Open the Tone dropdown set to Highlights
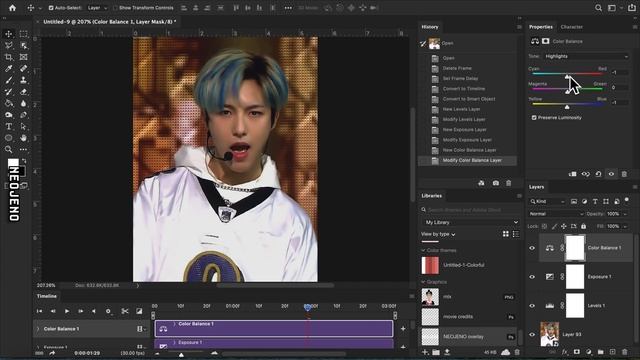The image size is (640, 360). point(586,56)
